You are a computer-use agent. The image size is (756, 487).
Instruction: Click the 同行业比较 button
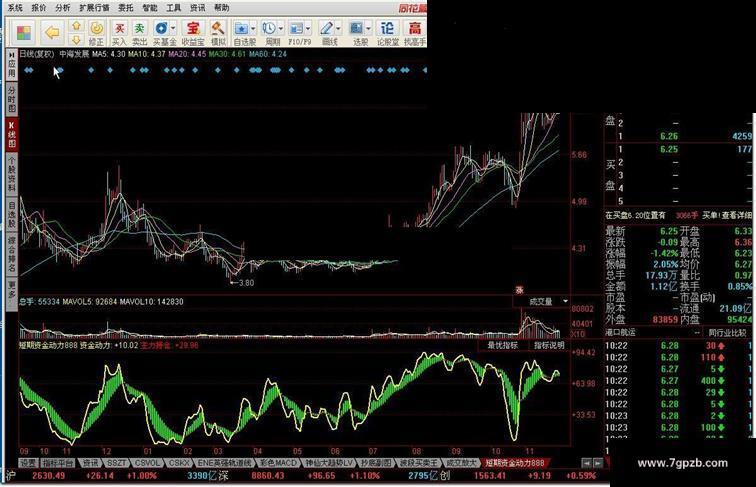[727, 332]
